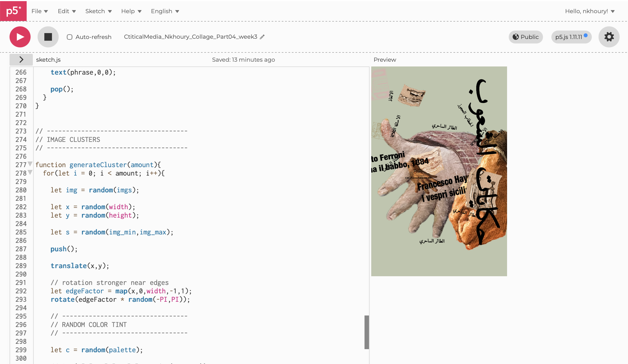This screenshot has height=364, width=628.
Task: Click line number 300 in the gutter
Action: 21,358
